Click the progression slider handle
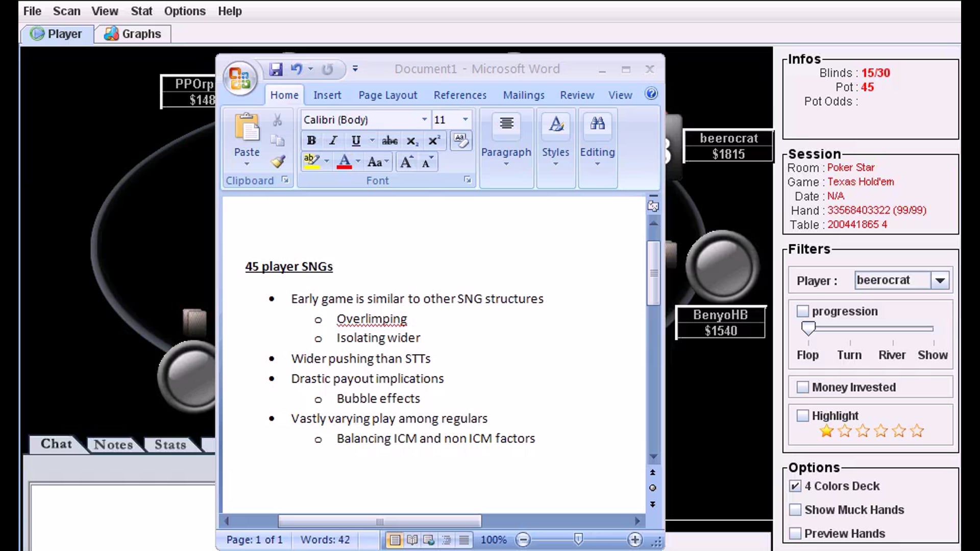This screenshot has width=980, height=551. coord(808,328)
